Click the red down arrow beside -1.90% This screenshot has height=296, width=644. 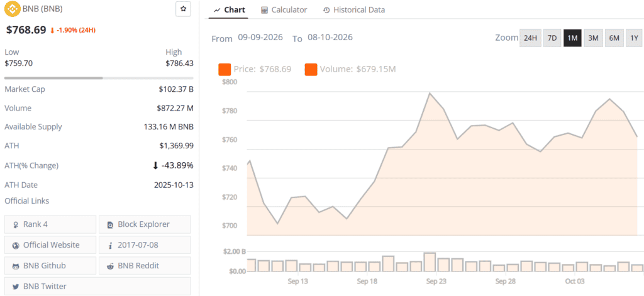(x=52, y=30)
